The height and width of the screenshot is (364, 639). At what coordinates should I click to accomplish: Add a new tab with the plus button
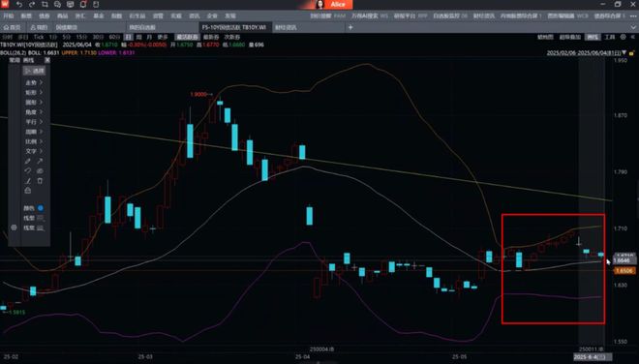tap(350, 27)
